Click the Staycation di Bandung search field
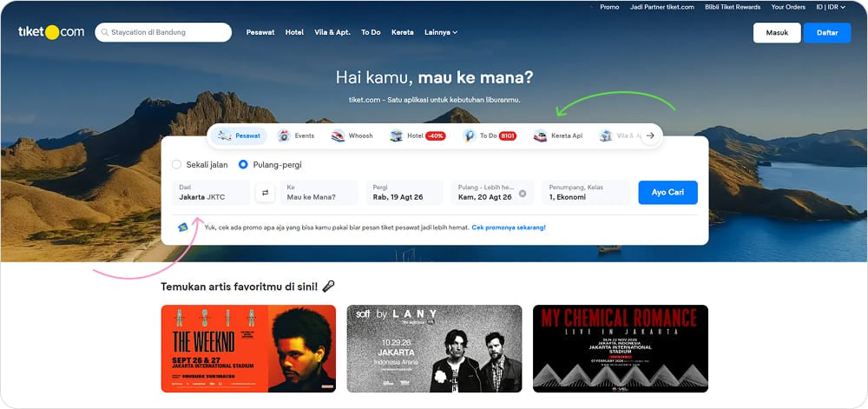 click(163, 32)
